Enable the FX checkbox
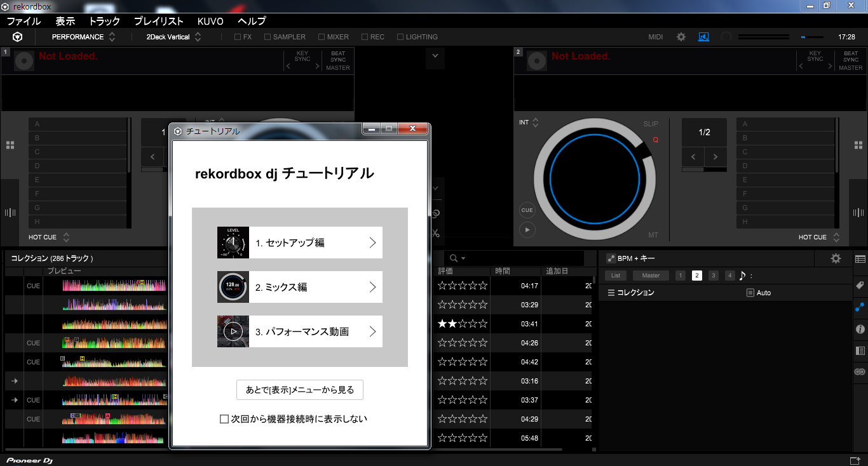The width and height of the screenshot is (868, 466). (x=238, y=37)
